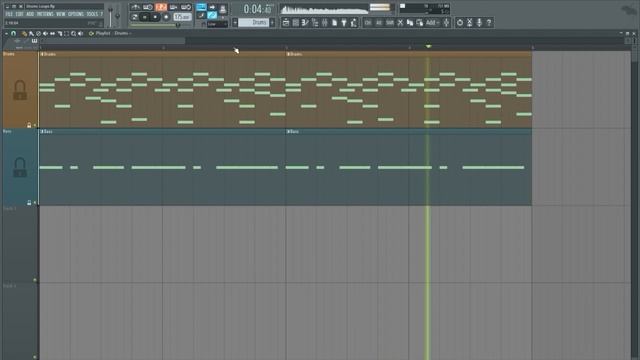The width and height of the screenshot is (640, 360).
Task: Select the Paint brush tool in playlist
Action: coord(31,33)
